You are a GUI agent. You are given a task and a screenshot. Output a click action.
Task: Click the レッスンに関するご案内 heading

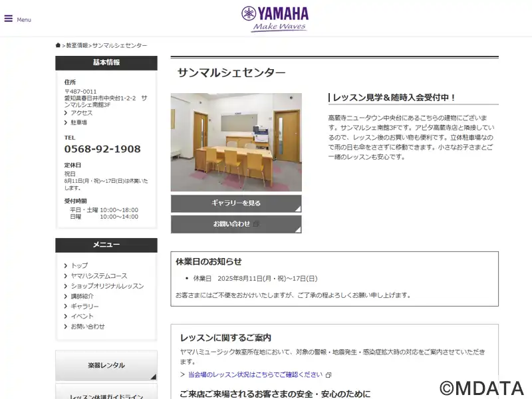coord(225,338)
